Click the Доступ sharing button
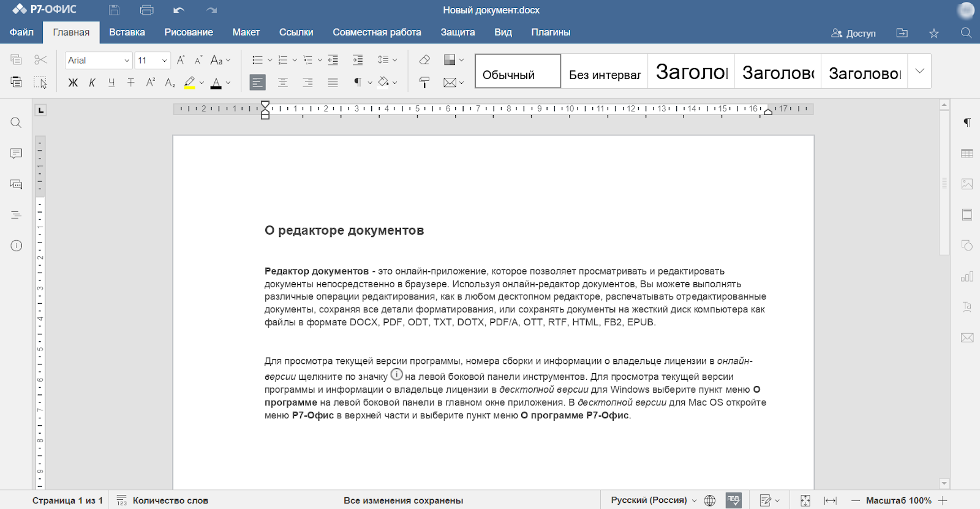The height and width of the screenshot is (509, 980). pos(853,33)
